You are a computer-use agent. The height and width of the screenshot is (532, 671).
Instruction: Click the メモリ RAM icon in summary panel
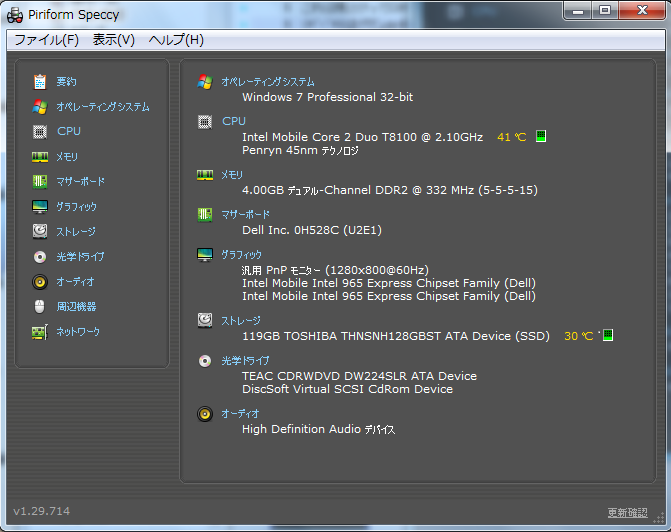click(205, 175)
